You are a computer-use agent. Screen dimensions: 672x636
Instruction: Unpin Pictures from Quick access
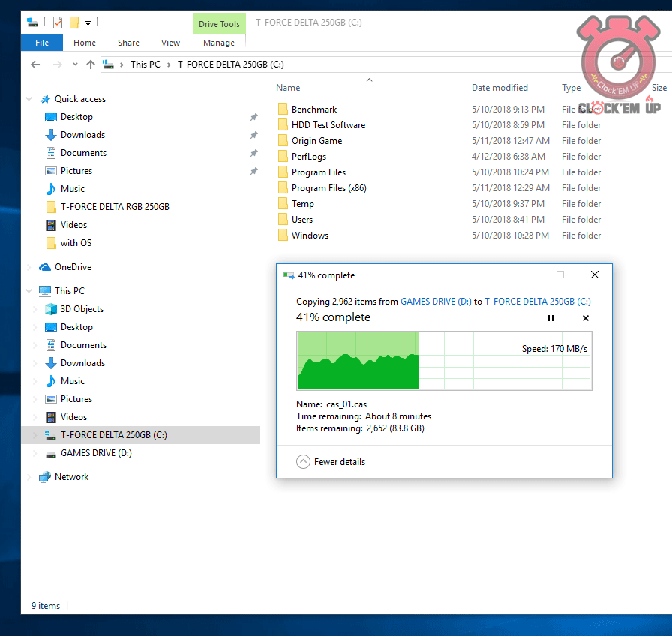click(x=253, y=171)
